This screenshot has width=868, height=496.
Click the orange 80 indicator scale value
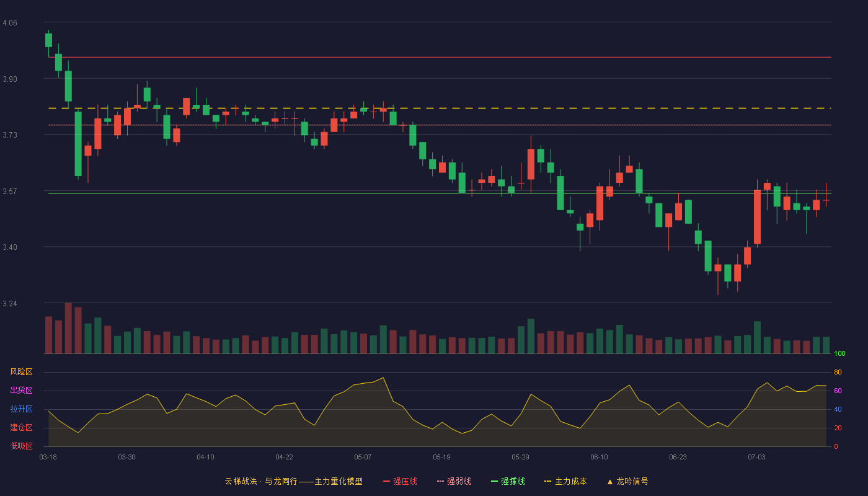838,372
